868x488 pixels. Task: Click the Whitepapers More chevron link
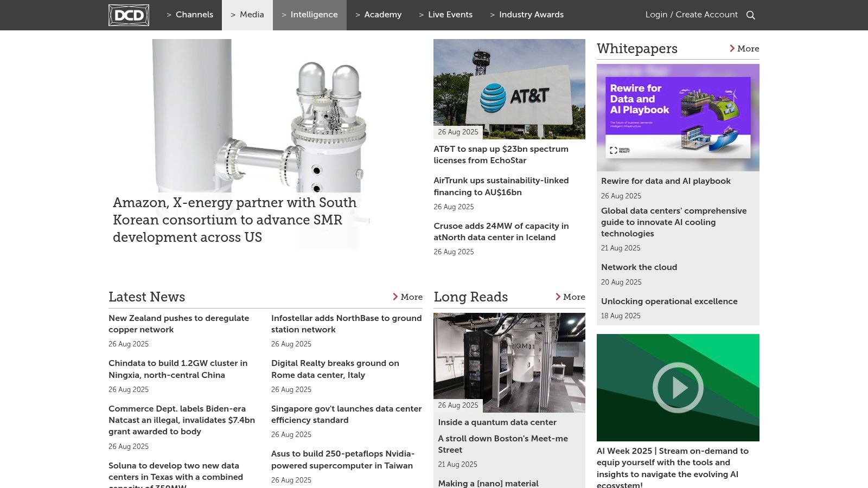click(x=744, y=49)
